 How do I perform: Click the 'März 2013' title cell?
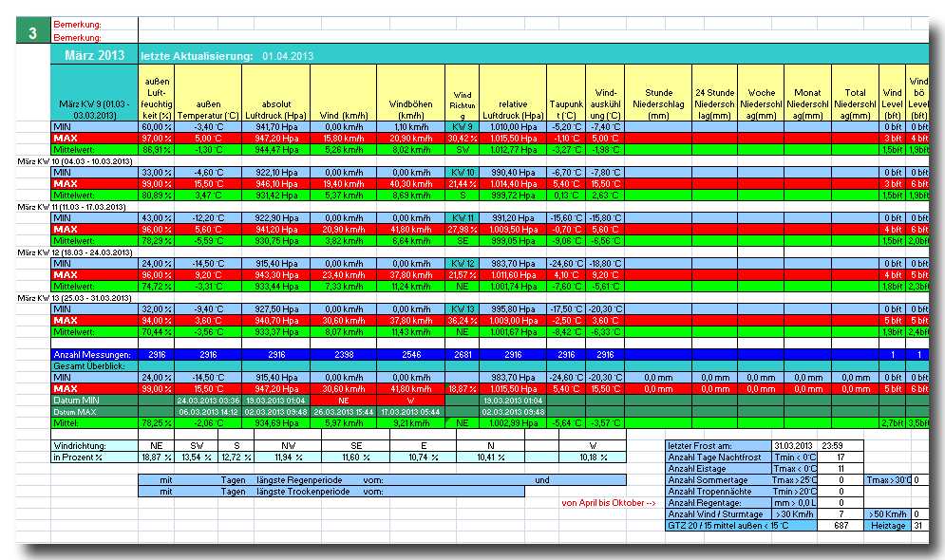coord(95,55)
